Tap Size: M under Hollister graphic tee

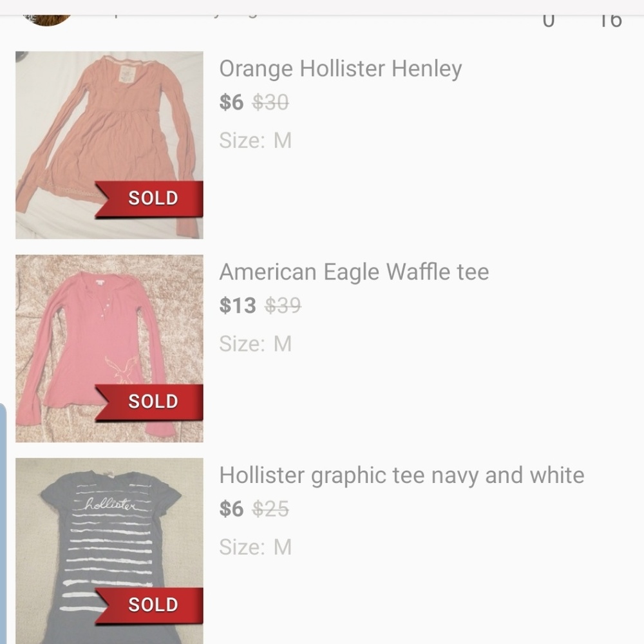pos(255,547)
